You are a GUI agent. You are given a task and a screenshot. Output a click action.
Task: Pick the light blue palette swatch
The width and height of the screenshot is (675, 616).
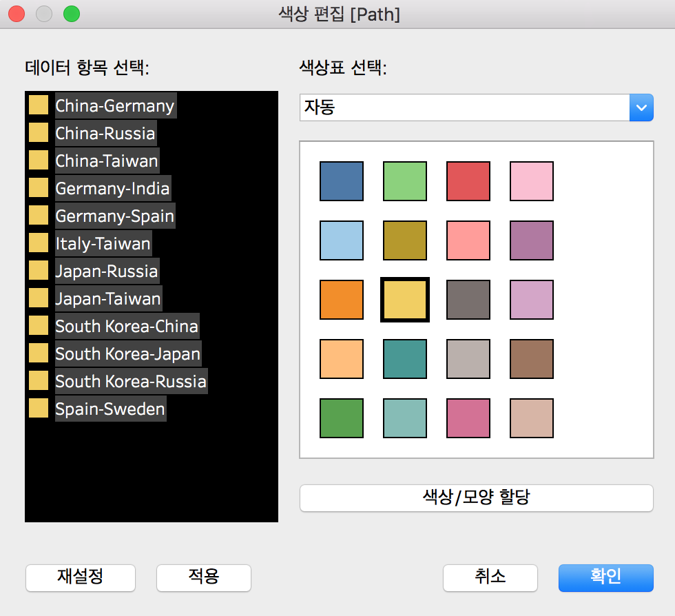tap(342, 240)
